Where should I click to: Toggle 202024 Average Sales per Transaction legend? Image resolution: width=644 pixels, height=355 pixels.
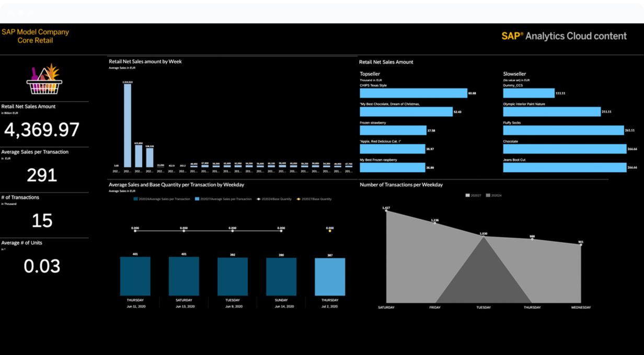click(x=162, y=199)
